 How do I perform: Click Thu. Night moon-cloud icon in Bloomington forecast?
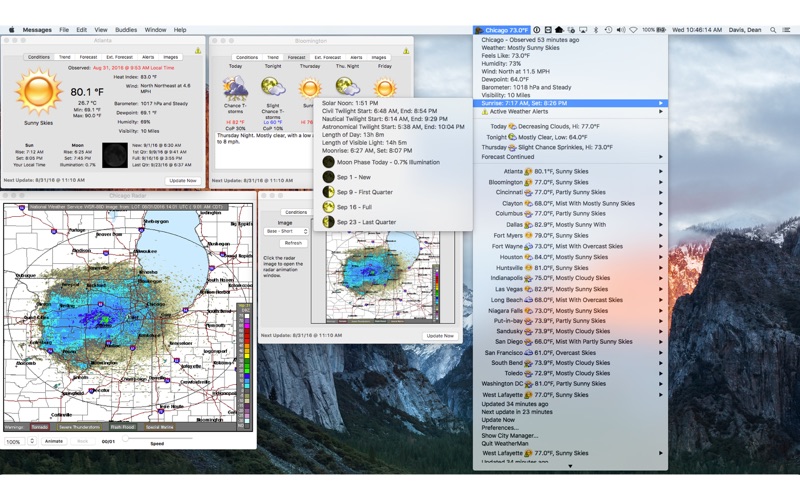347,87
